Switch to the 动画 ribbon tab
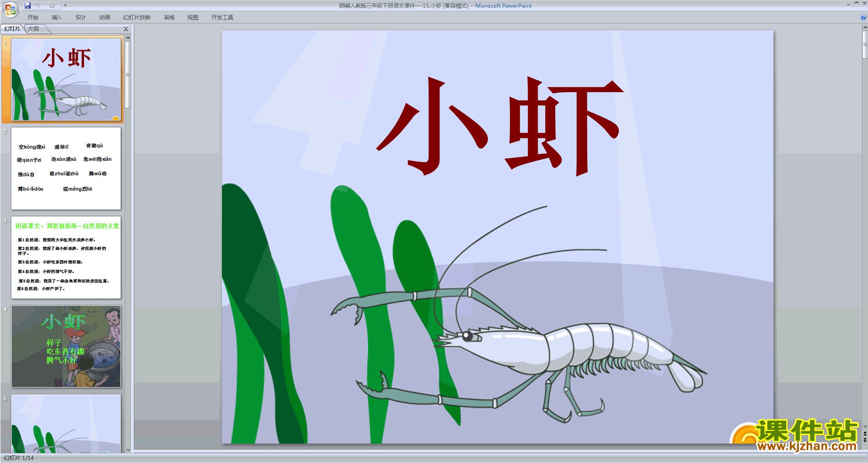The width and height of the screenshot is (868, 463). coord(104,18)
